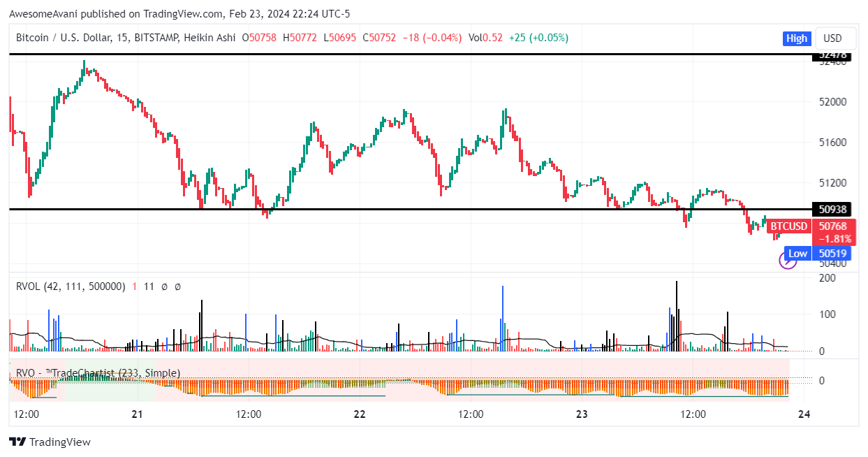Click the Heikin Ashi chart type text
Image resolution: width=868 pixels, height=457 pixels.
pyautogui.click(x=211, y=38)
